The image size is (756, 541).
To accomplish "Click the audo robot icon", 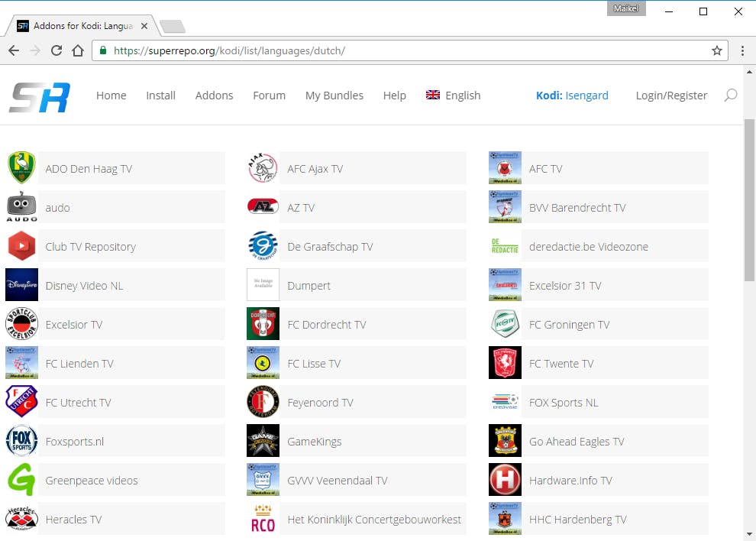I will click(x=21, y=206).
